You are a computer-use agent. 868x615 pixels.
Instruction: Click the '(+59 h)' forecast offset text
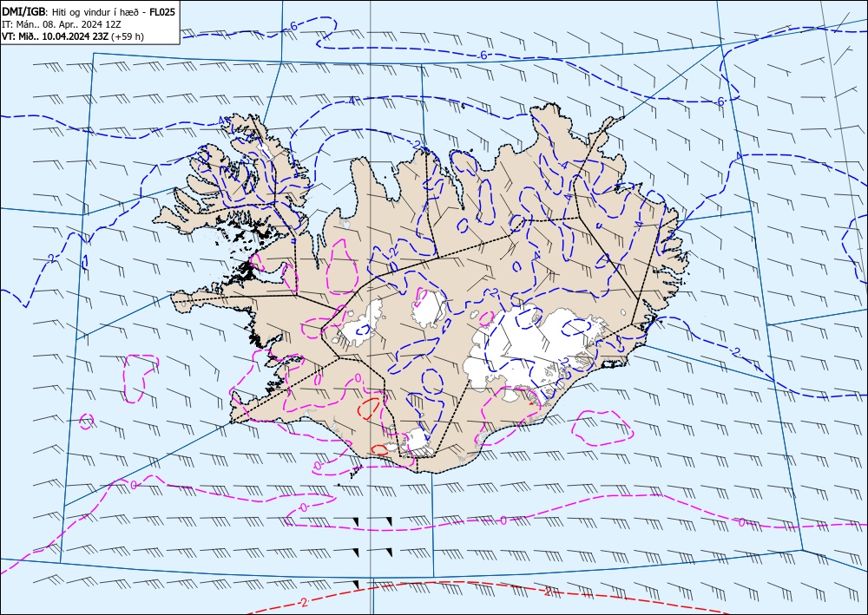[x=128, y=36]
